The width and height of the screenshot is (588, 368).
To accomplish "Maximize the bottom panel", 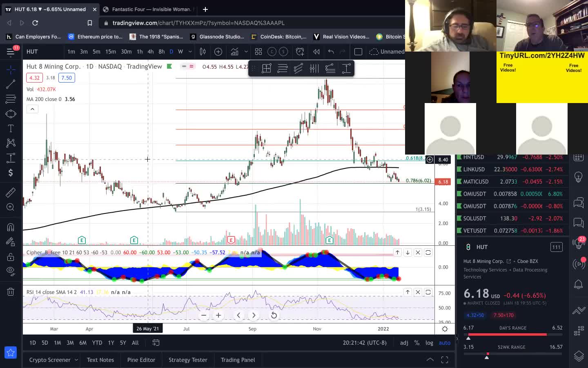I will [x=445, y=360].
